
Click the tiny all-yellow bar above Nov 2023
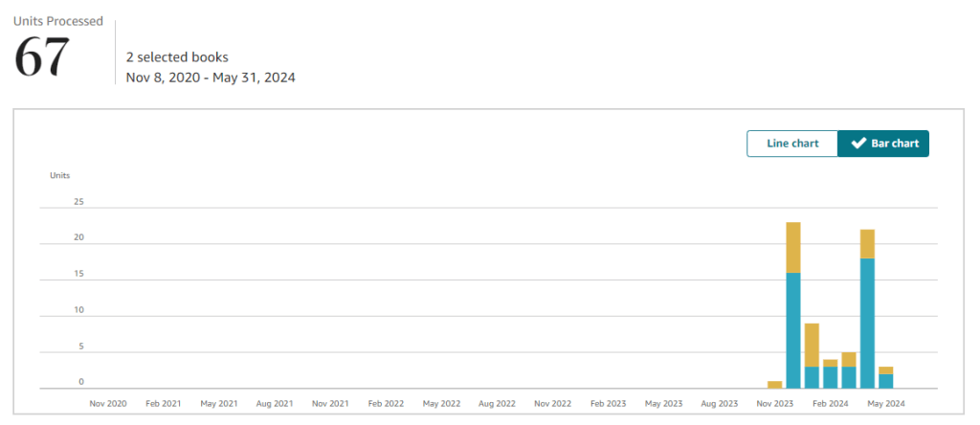[774, 385]
